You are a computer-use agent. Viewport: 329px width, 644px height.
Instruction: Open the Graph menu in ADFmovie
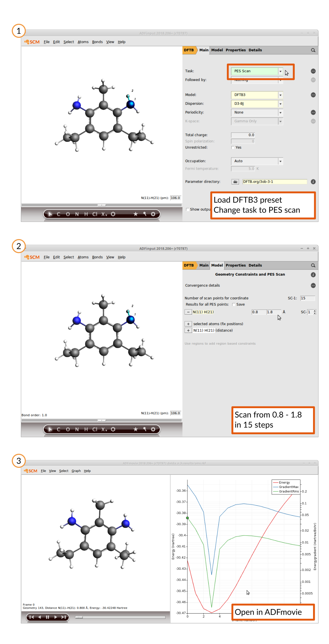pyautogui.click(x=76, y=471)
